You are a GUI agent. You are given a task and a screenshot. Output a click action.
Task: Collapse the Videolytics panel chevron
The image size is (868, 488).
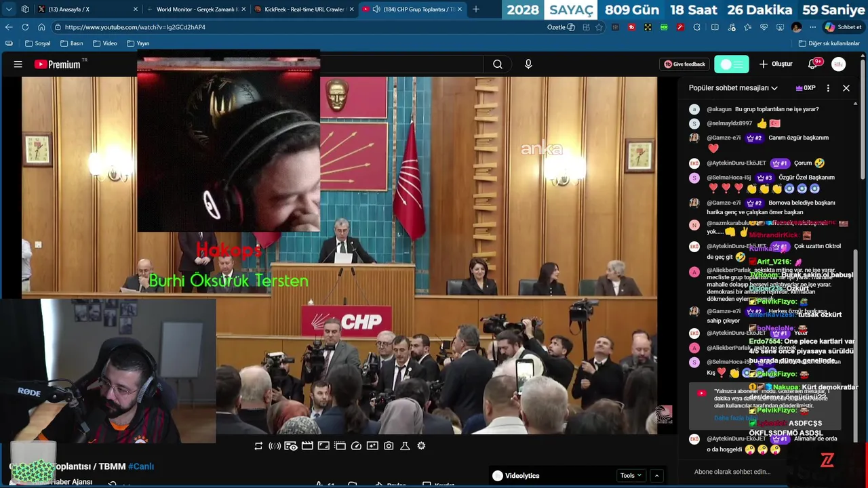pos(656,476)
